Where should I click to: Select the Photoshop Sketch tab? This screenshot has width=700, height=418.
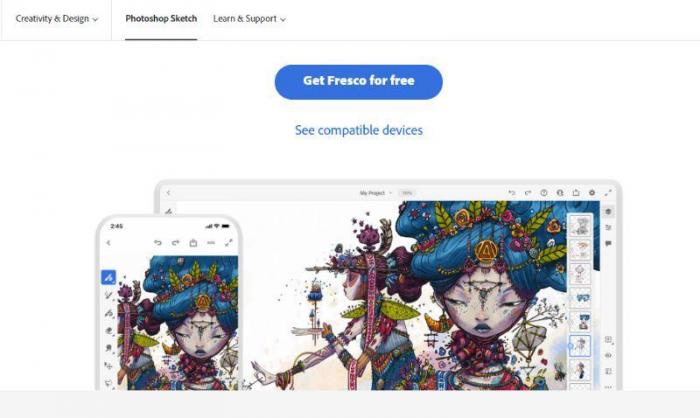161,19
